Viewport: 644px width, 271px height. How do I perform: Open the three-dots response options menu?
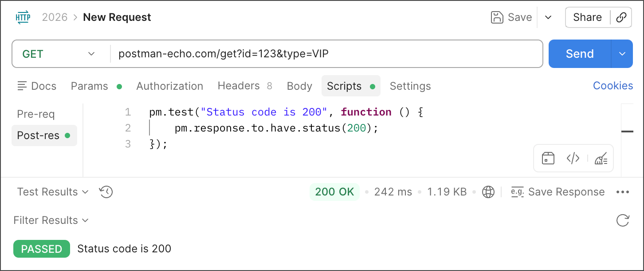point(623,192)
